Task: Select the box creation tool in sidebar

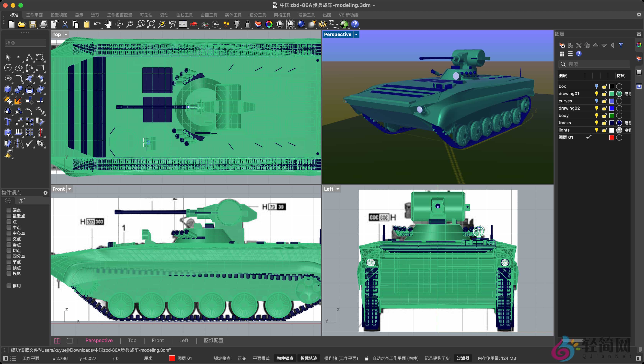Action: click(x=8, y=89)
